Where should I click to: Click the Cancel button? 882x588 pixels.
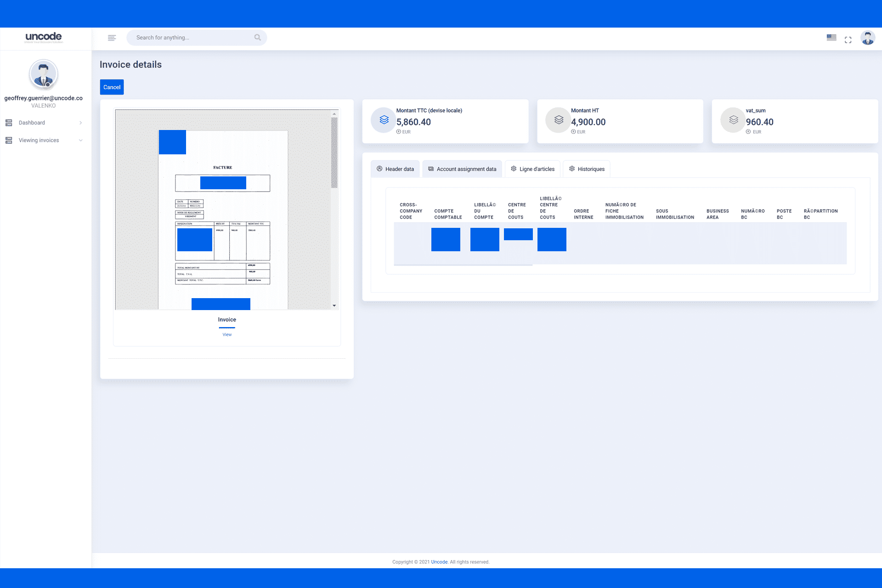point(111,87)
